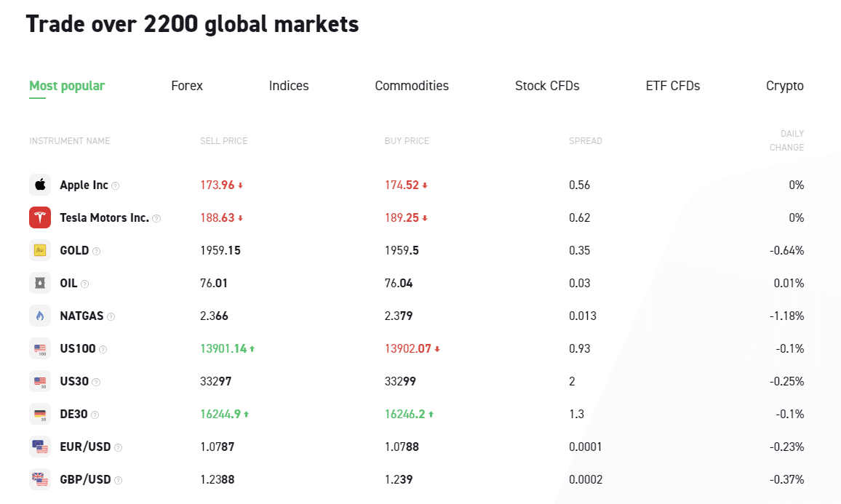
Task: Click the info icon beside GOLD
Action: [97, 251]
